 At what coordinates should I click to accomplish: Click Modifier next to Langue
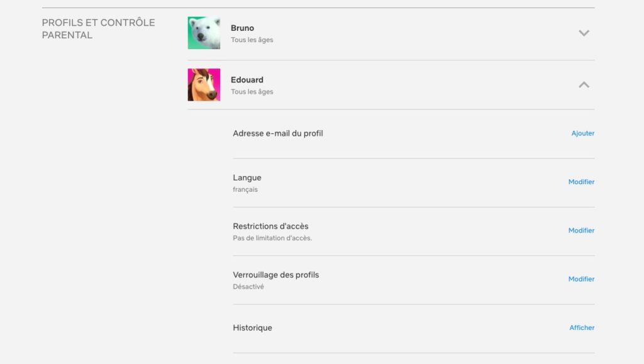tap(581, 182)
